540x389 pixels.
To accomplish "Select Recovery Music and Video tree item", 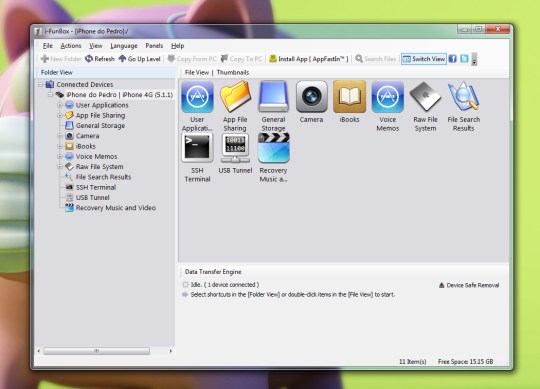I will coord(111,208).
